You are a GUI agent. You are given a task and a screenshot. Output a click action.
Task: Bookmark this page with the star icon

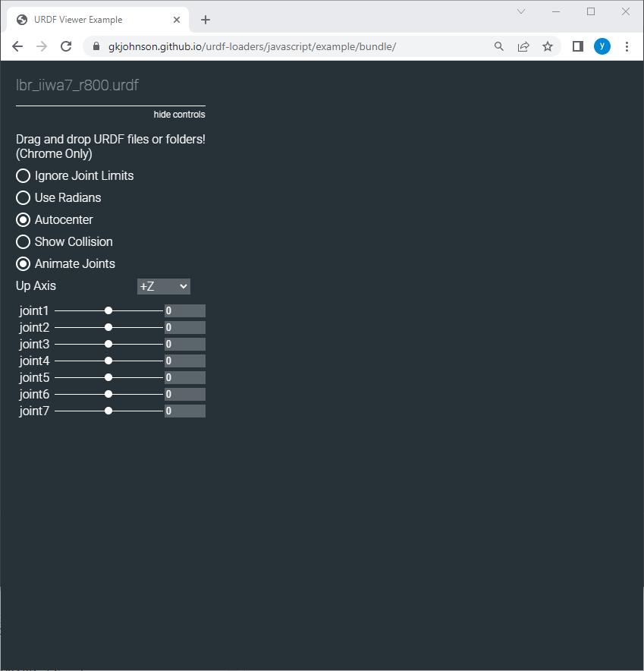548,46
